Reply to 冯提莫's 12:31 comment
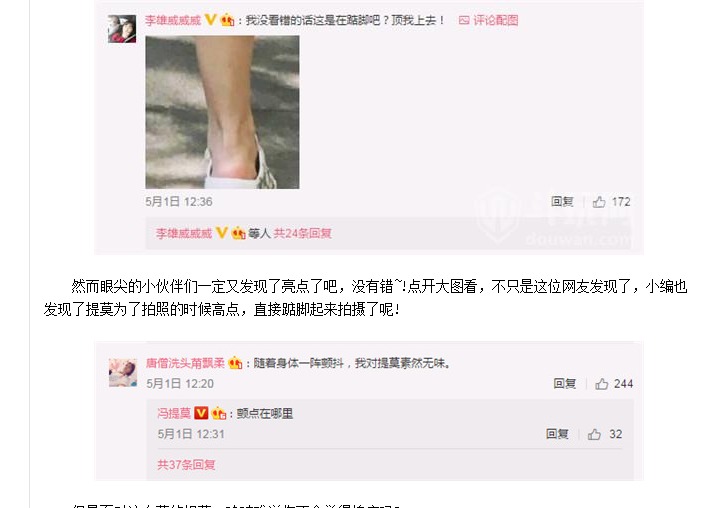This screenshot has height=508, width=704. tap(557, 434)
